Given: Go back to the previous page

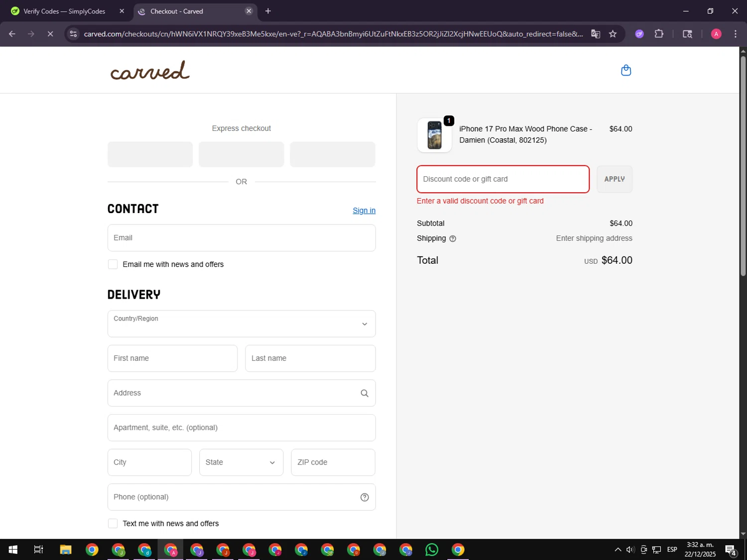Looking at the screenshot, I should pyautogui.click(x=12, y=34).
